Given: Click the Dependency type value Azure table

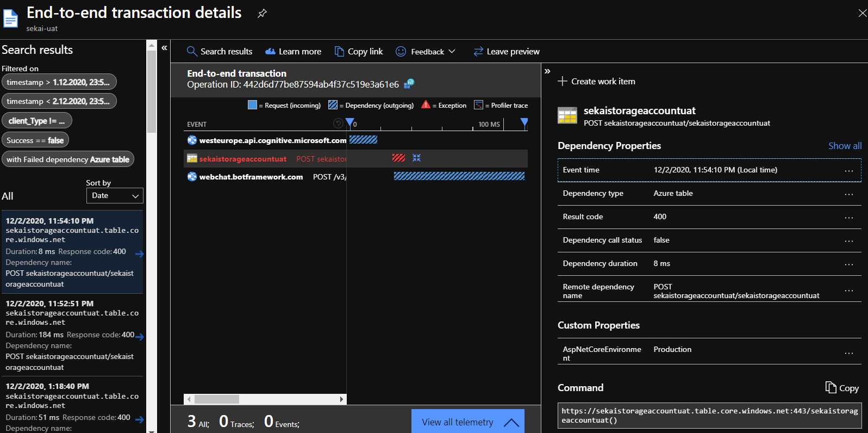Looking at the screenshot, I should click(673, 194).
